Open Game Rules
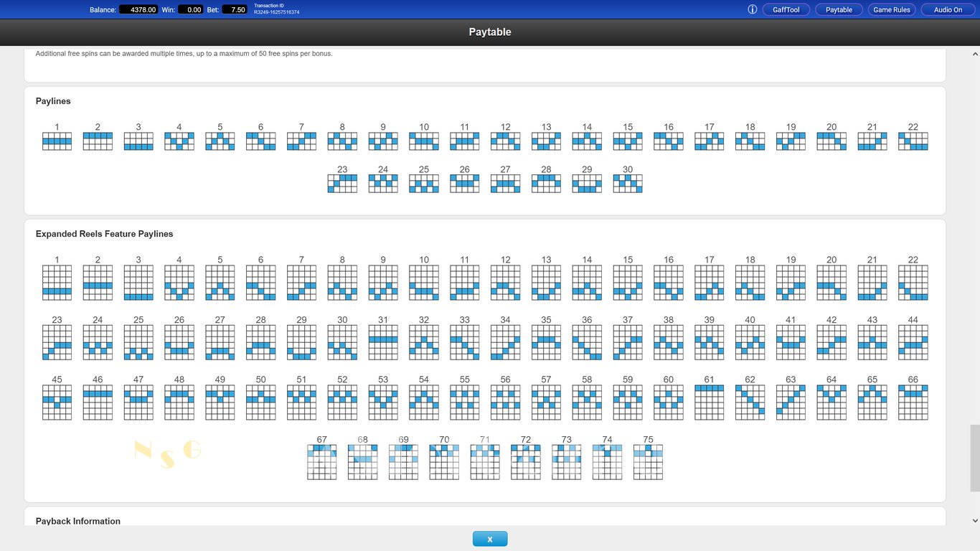 pyautogui.click(x=892, y=9)
